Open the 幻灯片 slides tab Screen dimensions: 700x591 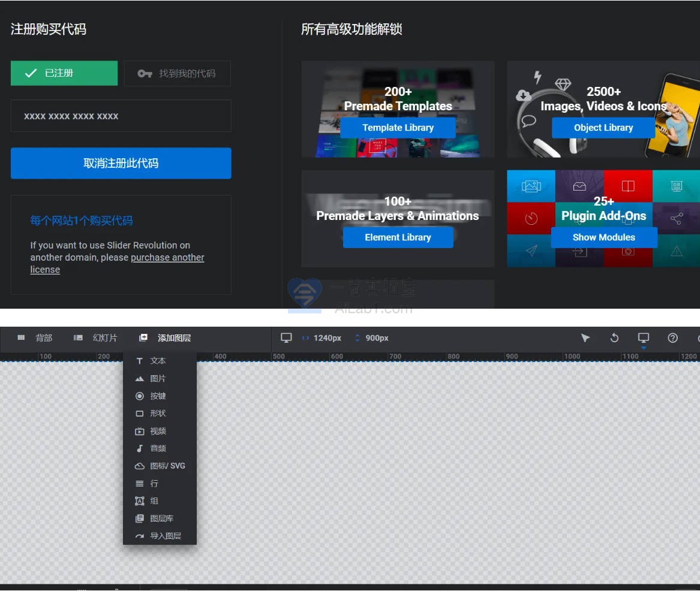click(105, 338)
